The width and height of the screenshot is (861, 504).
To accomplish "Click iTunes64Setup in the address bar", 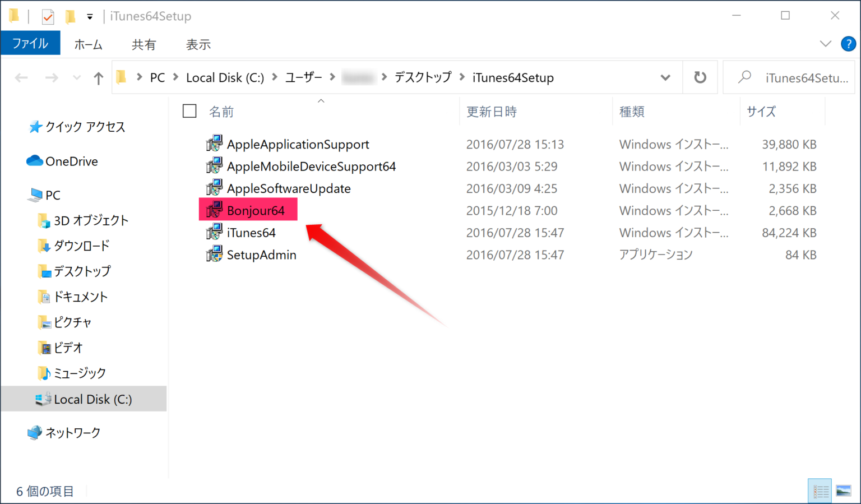I will [x=513, y=77].
